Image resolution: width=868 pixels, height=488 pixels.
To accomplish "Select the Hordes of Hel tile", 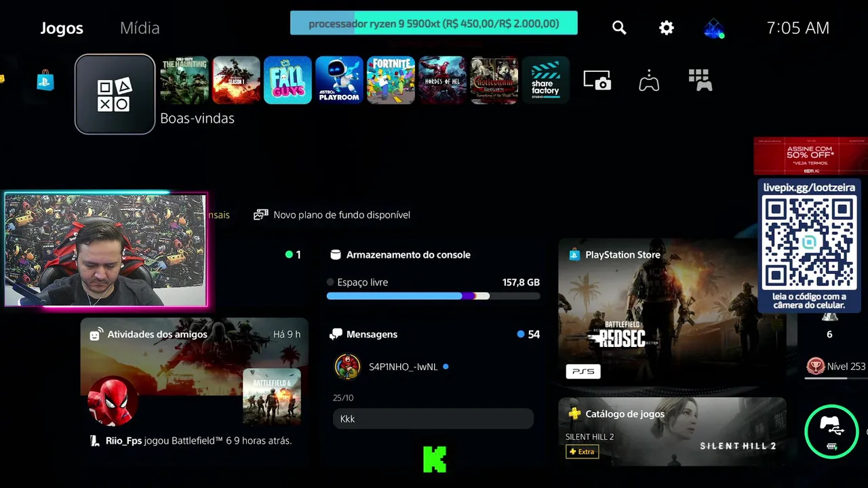I will [442, 80].
